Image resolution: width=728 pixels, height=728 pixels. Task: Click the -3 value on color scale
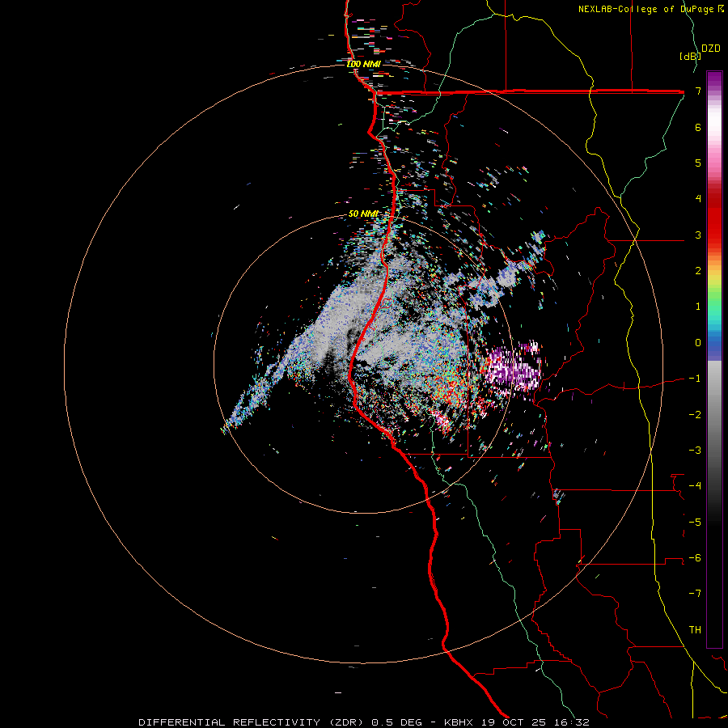pos(695,451)
